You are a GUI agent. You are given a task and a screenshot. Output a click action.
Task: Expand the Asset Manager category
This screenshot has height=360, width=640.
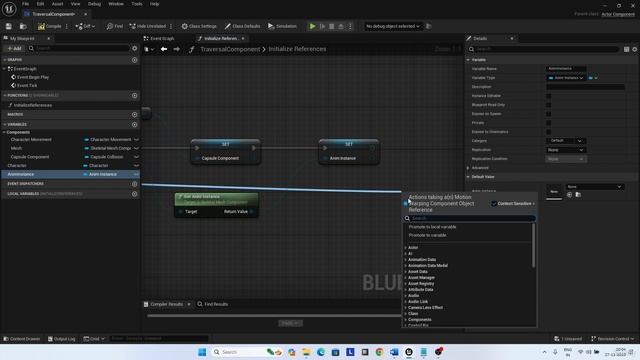tap(405, 278)
